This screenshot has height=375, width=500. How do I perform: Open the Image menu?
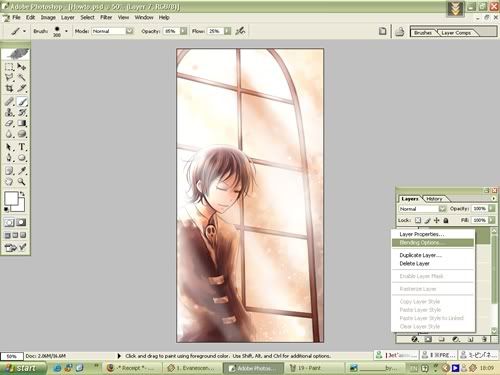48,17
